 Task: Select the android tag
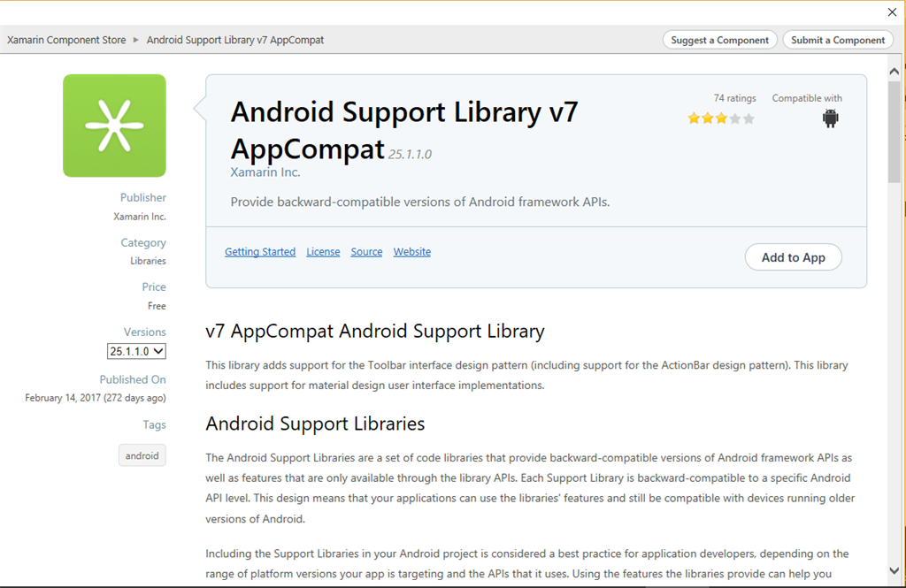point(142,455)
